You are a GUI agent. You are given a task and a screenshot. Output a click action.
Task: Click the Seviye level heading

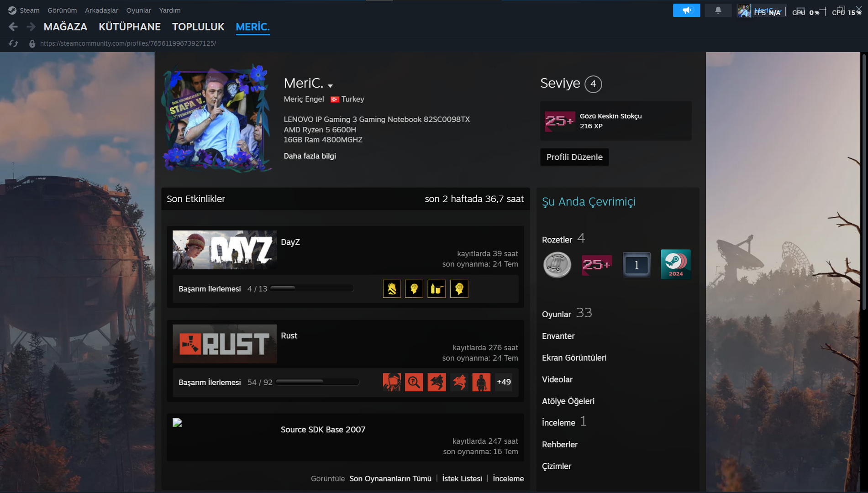[560, 83]
